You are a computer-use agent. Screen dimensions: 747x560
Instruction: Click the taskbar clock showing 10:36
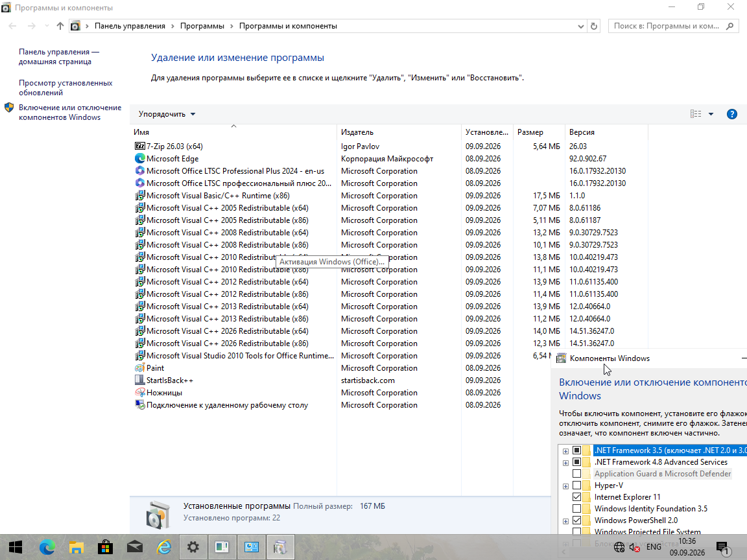click(687, 546)
